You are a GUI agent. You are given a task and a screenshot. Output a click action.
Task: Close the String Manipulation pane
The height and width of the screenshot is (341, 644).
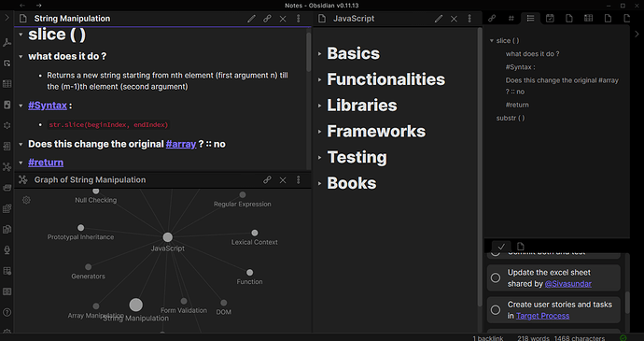(x=283, y=19)
